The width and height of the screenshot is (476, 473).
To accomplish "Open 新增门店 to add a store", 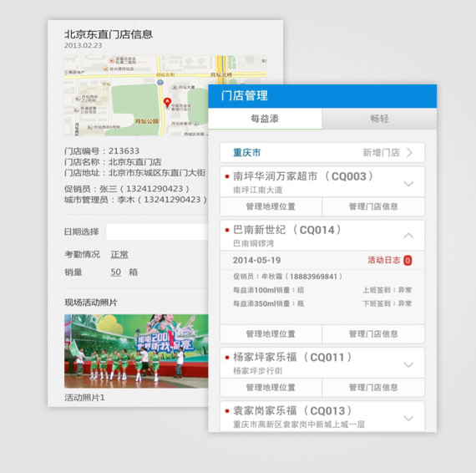I will (x=381, y=152).
